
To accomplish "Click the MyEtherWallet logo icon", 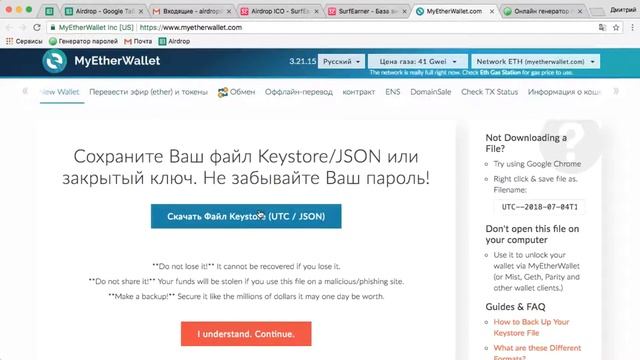I will 55,61.
